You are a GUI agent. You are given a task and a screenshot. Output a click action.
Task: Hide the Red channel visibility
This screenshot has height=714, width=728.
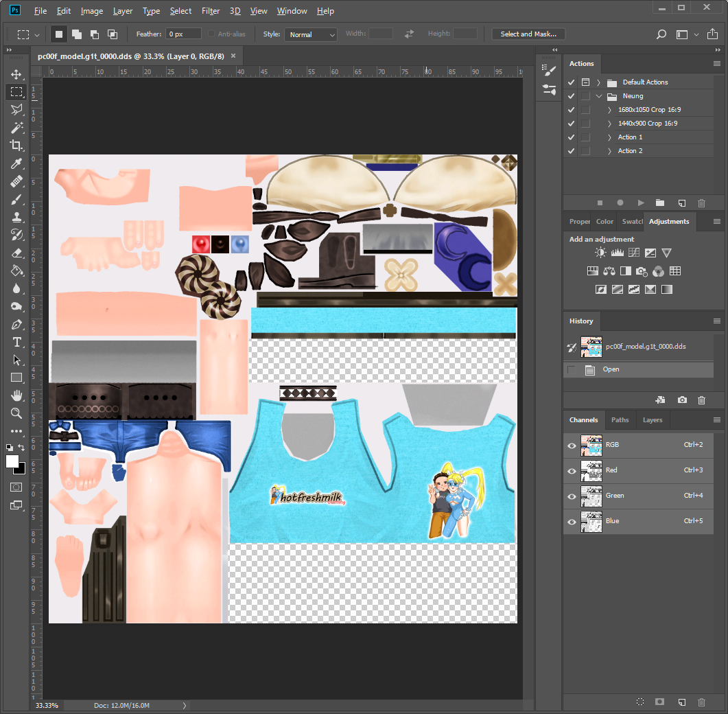click(x=572, y=470)
